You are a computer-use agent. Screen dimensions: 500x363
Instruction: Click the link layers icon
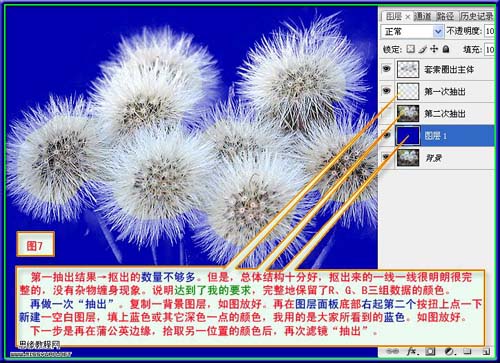(393, 351)
